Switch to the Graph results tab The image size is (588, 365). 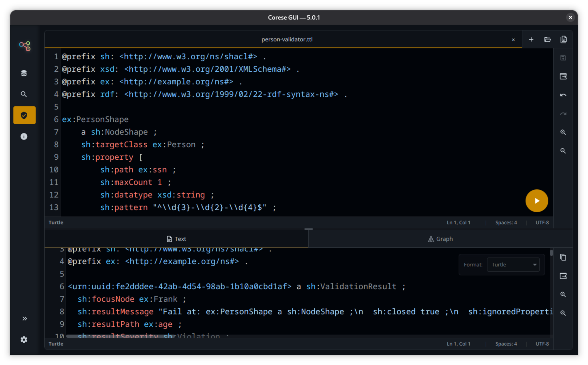(x=441, y=239)
